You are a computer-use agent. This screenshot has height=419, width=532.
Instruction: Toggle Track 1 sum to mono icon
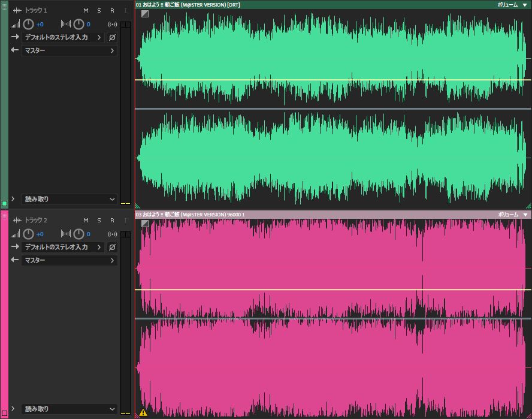coord(112,24)
